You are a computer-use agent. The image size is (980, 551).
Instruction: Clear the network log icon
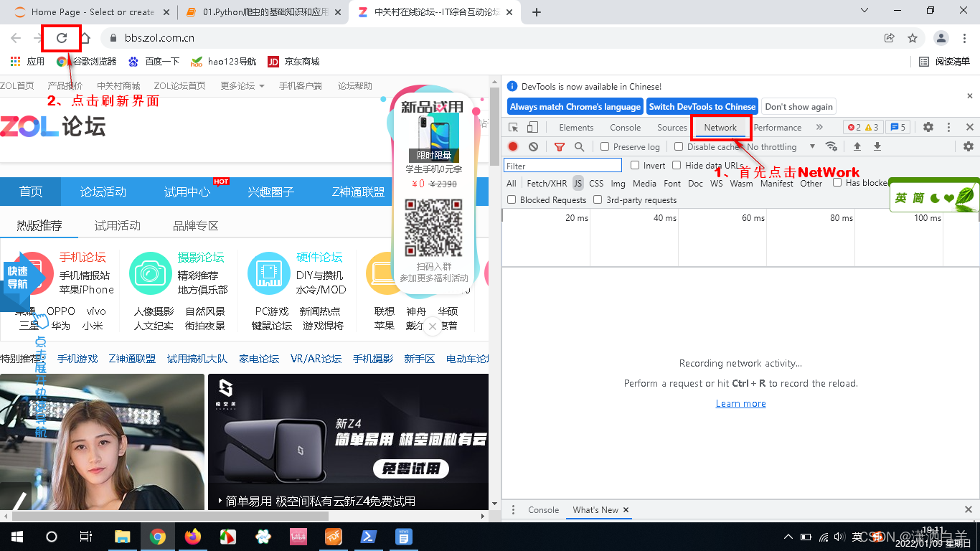click(x=533, y=146)
